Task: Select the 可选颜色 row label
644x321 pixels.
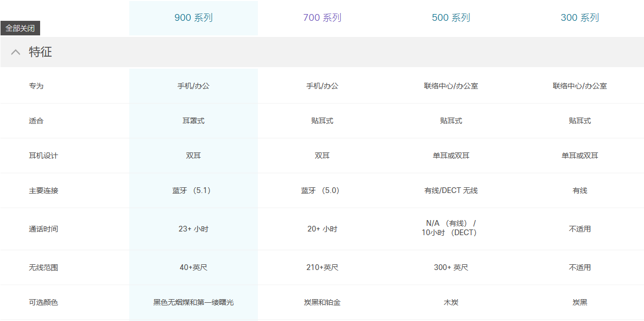Action: pos(43,302)
